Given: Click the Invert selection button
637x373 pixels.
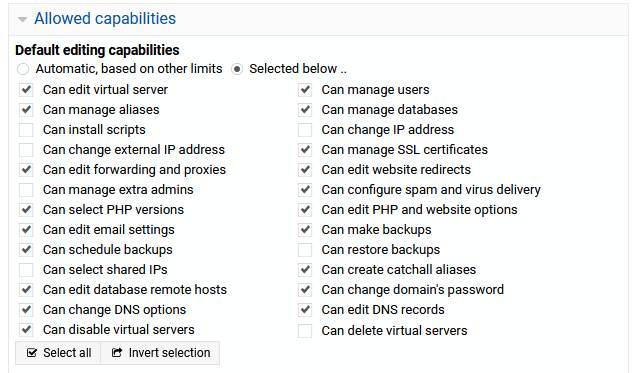Looking at the screenshot, I should click(160, 353).
